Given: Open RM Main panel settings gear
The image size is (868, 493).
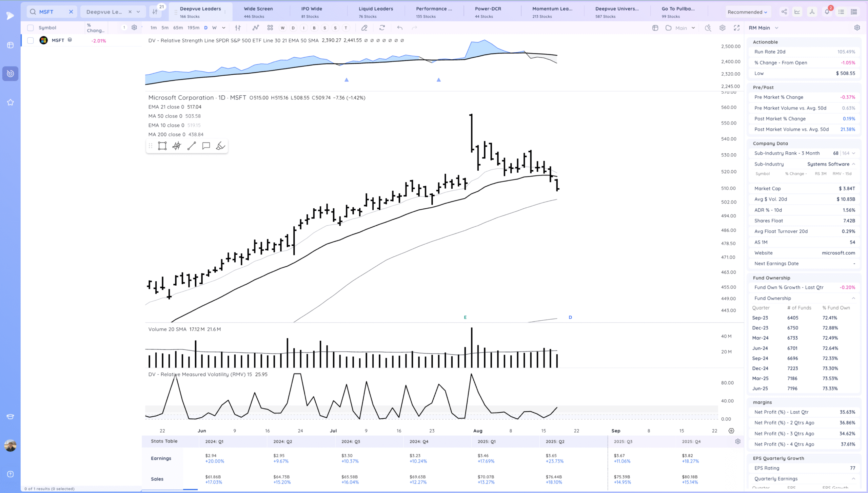Looking at the screenshot, I should (857, 28).
